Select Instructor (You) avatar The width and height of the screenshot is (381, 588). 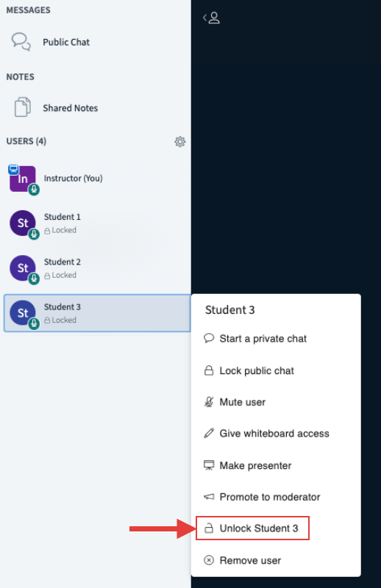click(23, 179)
